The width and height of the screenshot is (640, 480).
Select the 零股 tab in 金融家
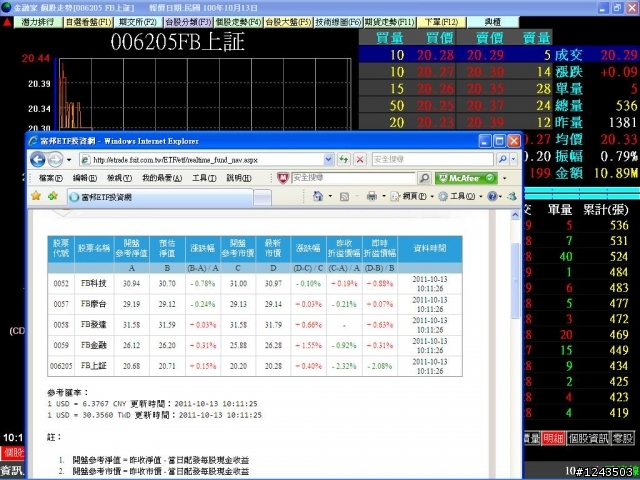click(x=623, y=438)
